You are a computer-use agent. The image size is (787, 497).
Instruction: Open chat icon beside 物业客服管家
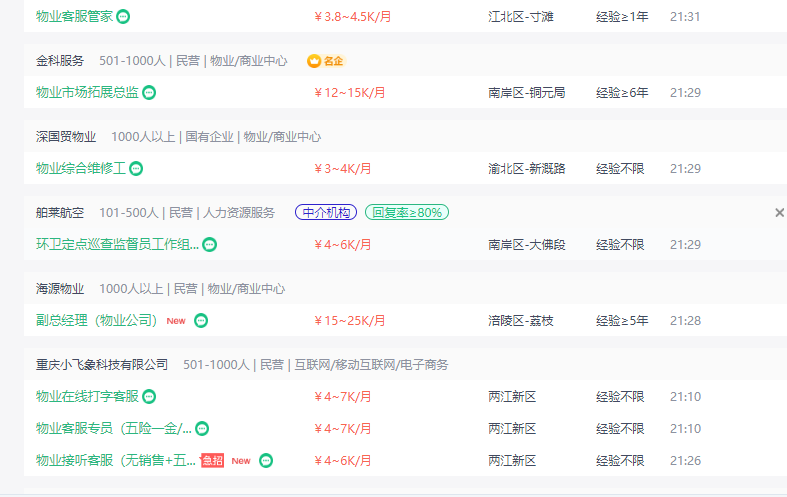(x=123, y=17)
